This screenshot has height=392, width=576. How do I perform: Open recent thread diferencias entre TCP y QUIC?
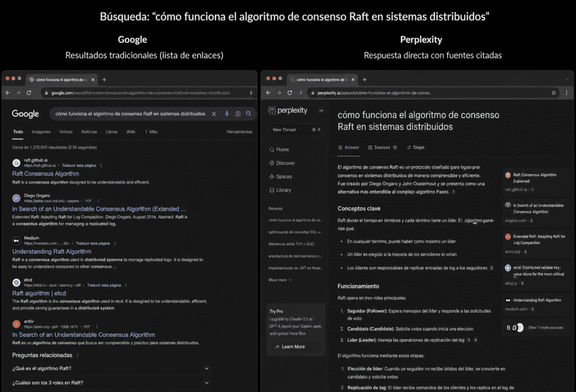tap(291, 244)
